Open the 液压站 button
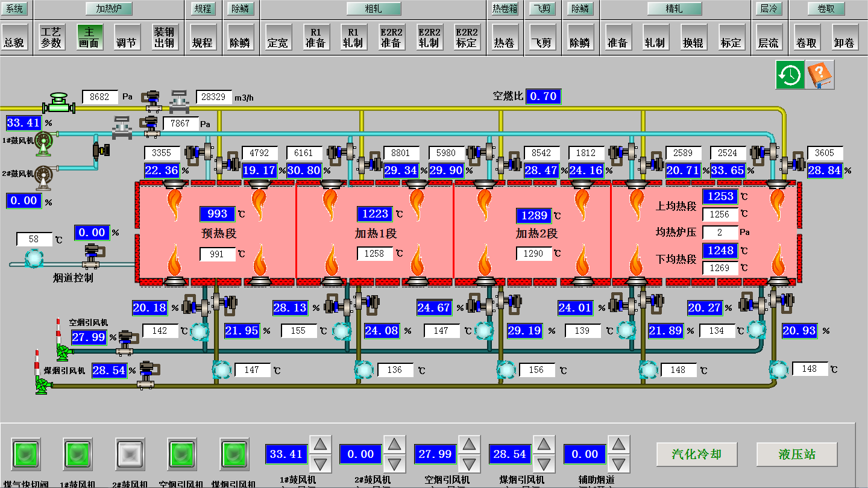Image resolution: width=868 pixels, height=488 pixels. 796,454
